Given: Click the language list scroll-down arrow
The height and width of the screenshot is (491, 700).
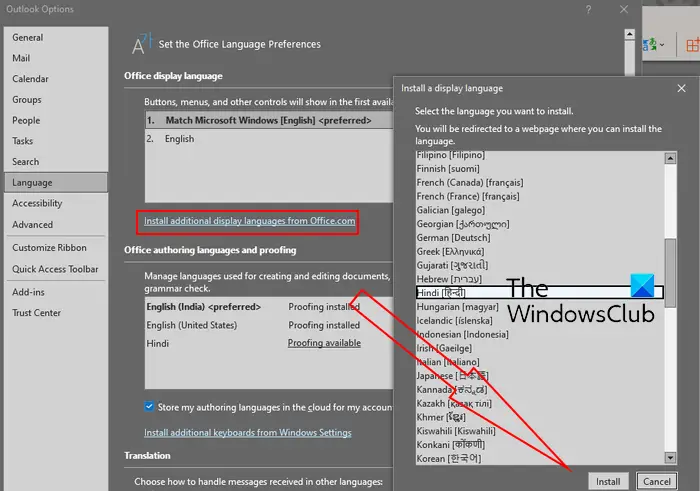Looking at the screenshot, I should (x=670, y=458).
